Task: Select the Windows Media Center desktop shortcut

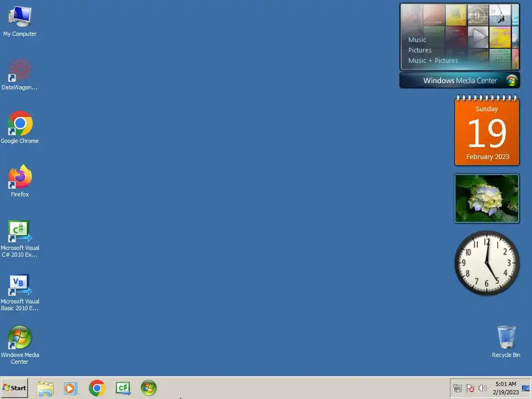Action: [20, 345]
